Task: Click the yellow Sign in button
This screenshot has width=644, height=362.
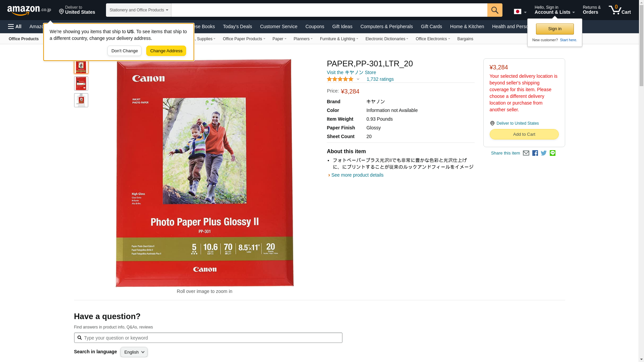Action: coord(555,29)
